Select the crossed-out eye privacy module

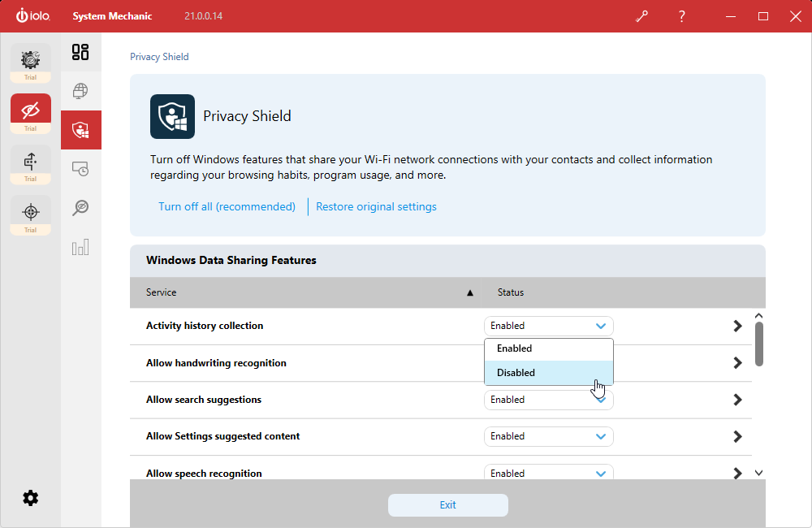click(31, 110)
